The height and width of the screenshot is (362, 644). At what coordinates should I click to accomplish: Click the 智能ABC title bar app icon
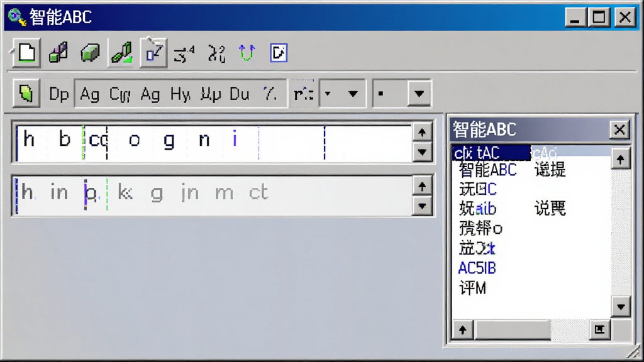pos(16,17)
